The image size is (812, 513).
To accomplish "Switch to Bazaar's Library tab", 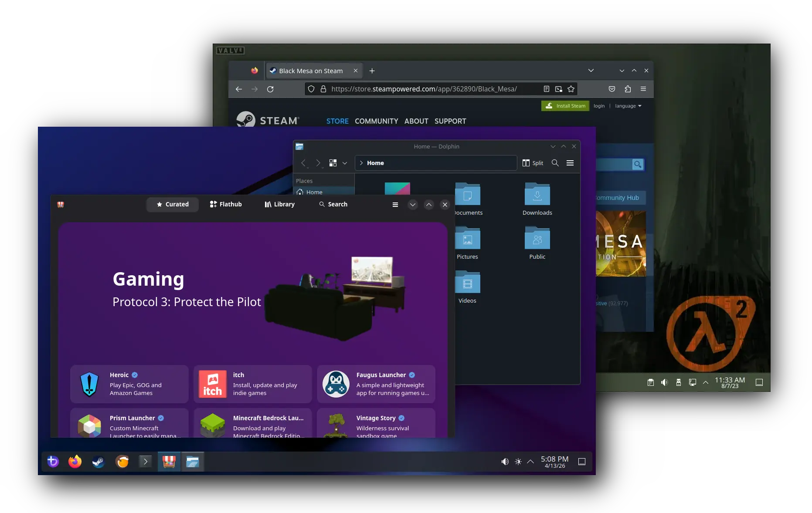I will [x=279, y=204].
